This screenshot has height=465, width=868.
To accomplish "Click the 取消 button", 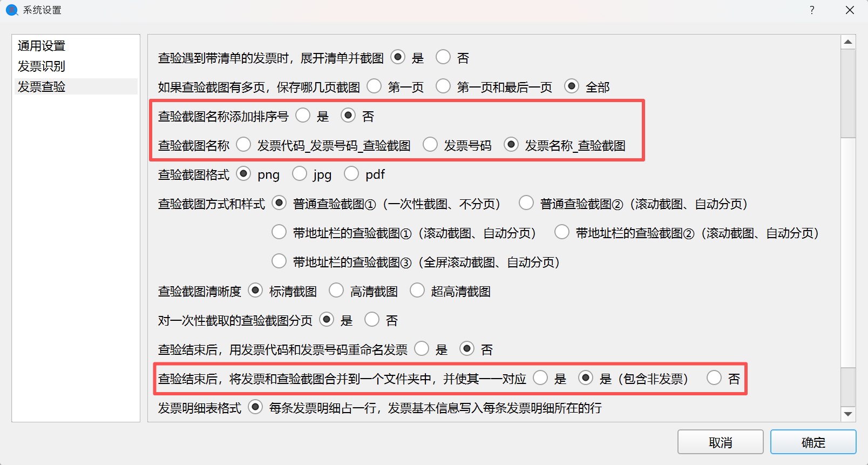I will 721,442.
